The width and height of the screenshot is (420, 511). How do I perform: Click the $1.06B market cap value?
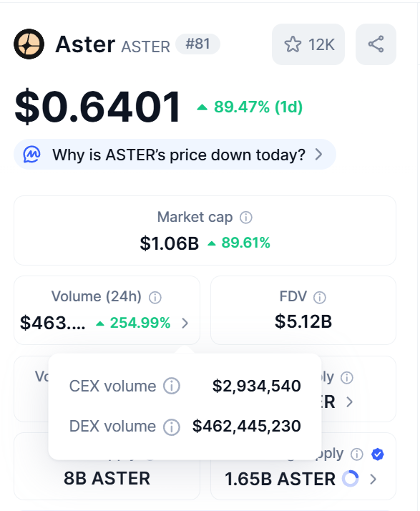[x=169, y=243]
